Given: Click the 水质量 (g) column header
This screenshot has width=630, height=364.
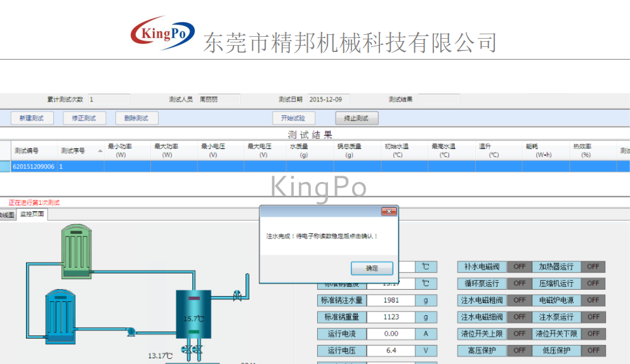Looking at the screenshot, I should click(x=310, y=151).
